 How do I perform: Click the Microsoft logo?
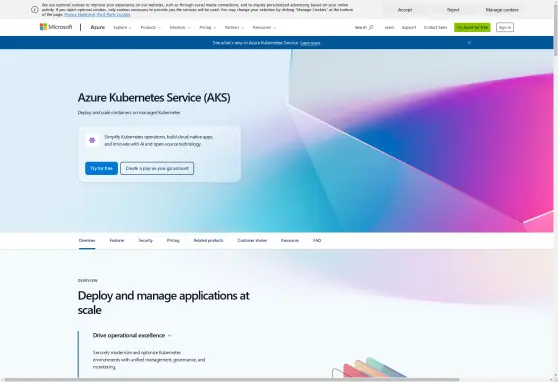pyautogui.click(x=56, y=27)
